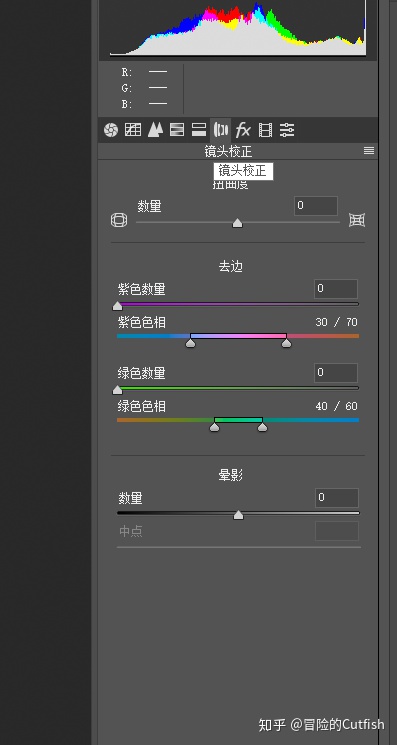Open the Detail tab with triangle icon
397x745 pixels.
[x=155, y=130]
